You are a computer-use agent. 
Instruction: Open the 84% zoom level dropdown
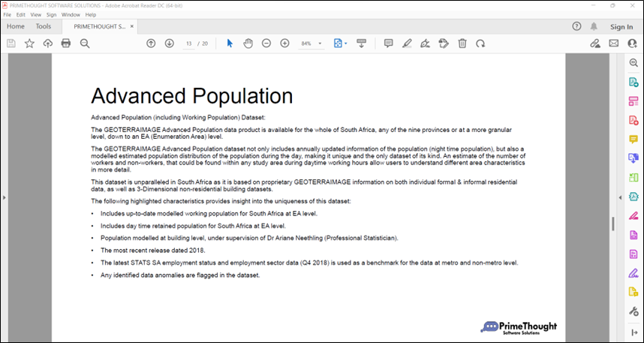tap(311, 44)
